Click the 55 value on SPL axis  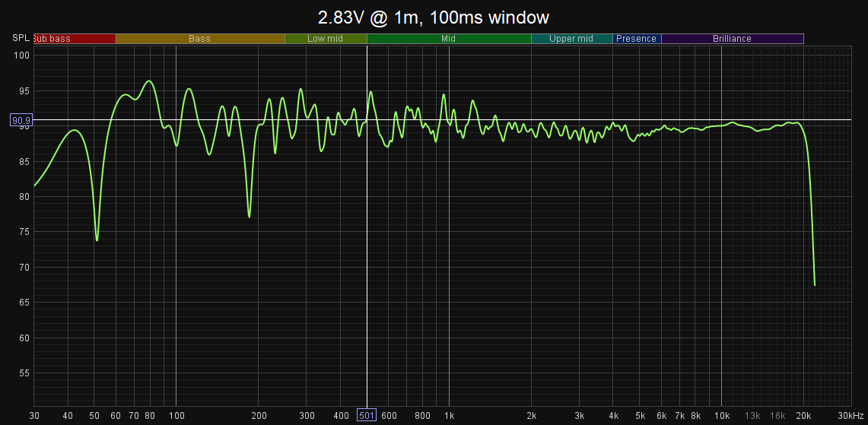24,373
